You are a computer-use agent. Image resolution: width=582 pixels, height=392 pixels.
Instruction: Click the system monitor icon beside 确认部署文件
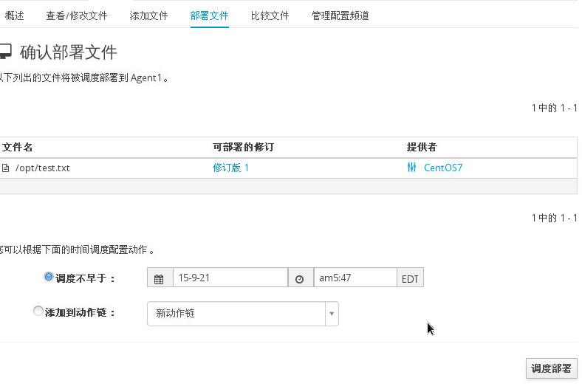coord(6,52)
